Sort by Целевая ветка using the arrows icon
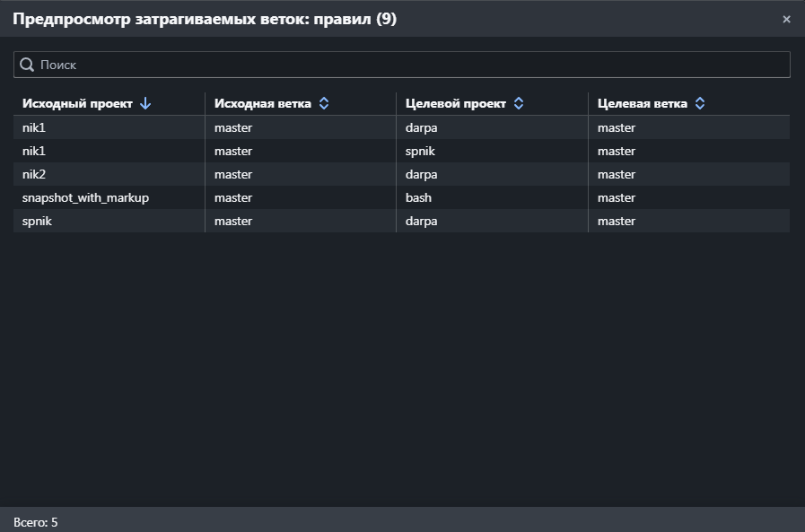This screenshot has height=532, width=805. pyautogui.click(x=700, y=104)
